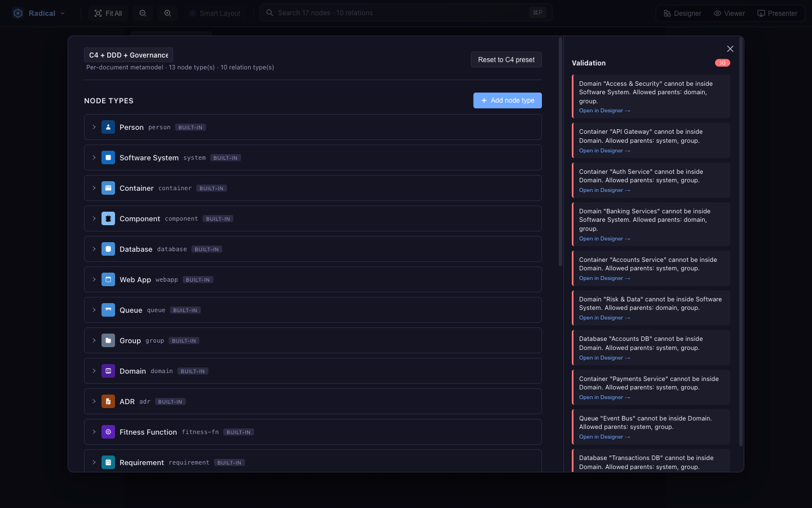Image resolution: width=812 pixels, height=508 pixels.
Task: Click the Domain node type icon
Action: (108, 371)
